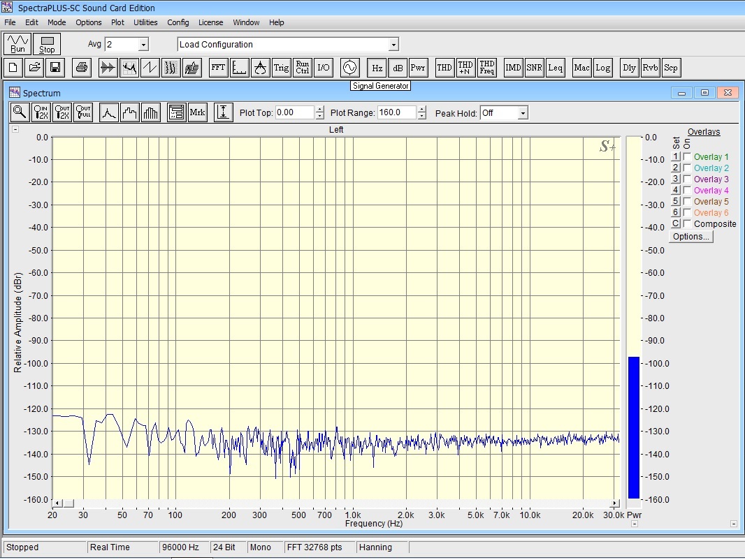This screenshot has width=745, height=560.
Task: Open the Utilities menu
Action: [145, 22]
